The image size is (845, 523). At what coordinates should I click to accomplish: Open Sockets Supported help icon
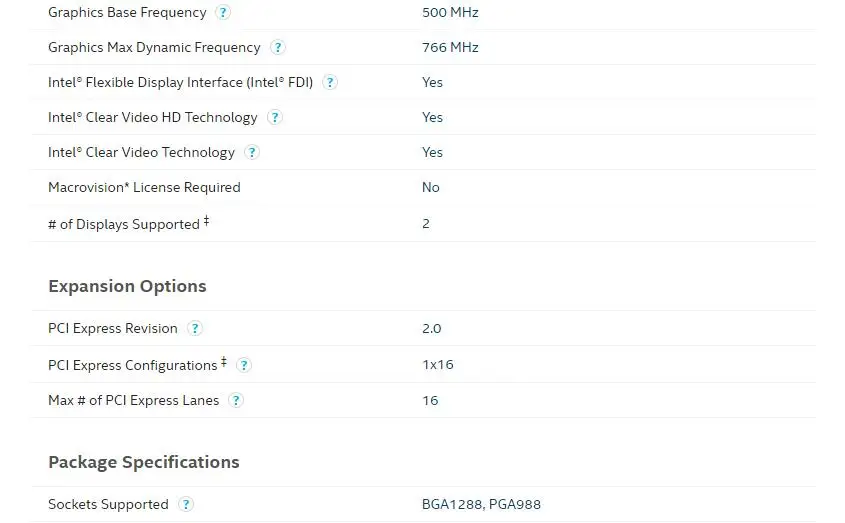[186, 505]
